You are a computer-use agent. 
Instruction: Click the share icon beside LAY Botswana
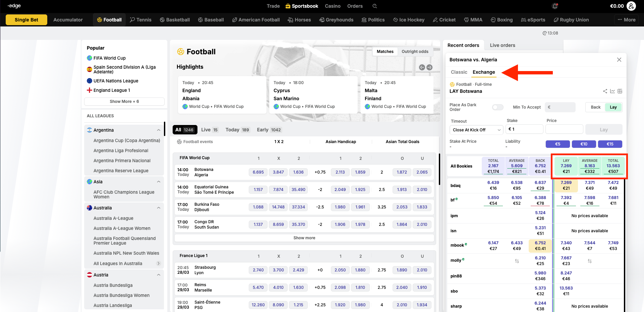click(605, 91)
